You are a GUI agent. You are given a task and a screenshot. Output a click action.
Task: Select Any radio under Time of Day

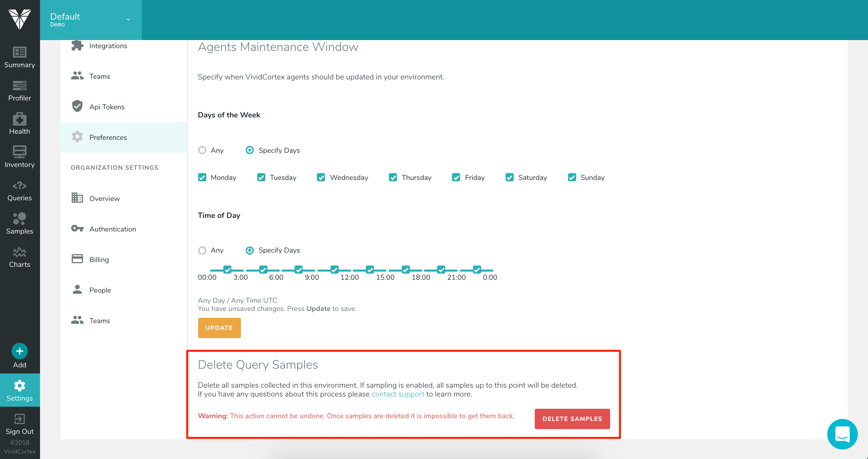click(x=202, y=250)
